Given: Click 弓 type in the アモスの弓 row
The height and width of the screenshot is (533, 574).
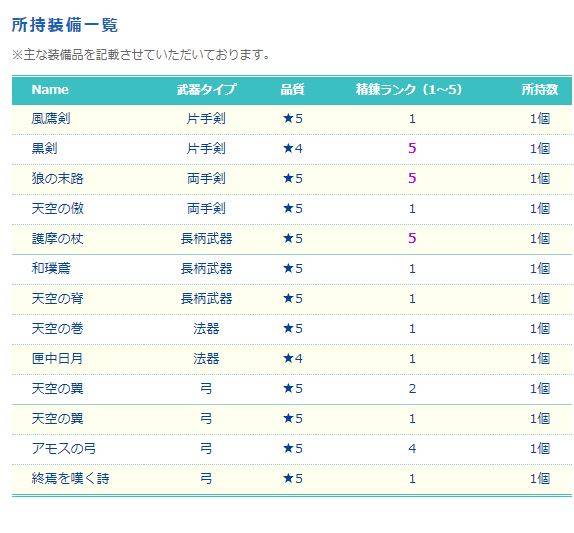Looking at the screenshot, I should pos(206,449).
